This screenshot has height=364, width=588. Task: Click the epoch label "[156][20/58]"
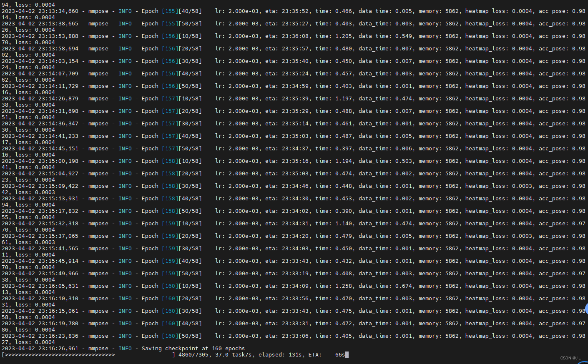click(x=181, y=49)
